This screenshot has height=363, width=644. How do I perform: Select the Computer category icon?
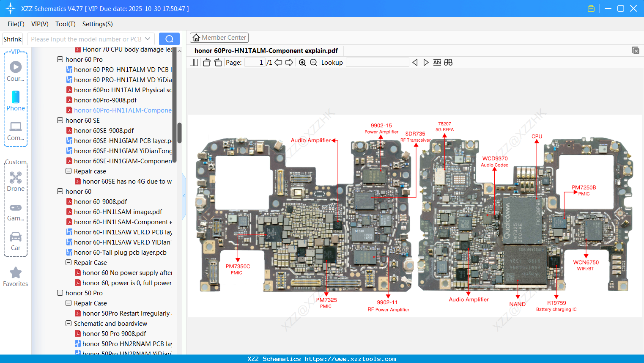[16, 131]
